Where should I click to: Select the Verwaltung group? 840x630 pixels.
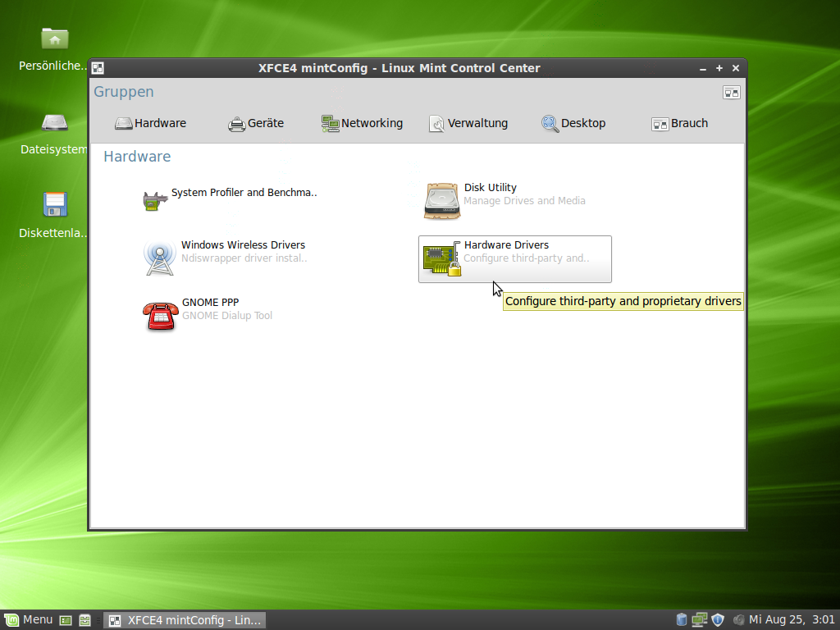[x=468, y=124]
